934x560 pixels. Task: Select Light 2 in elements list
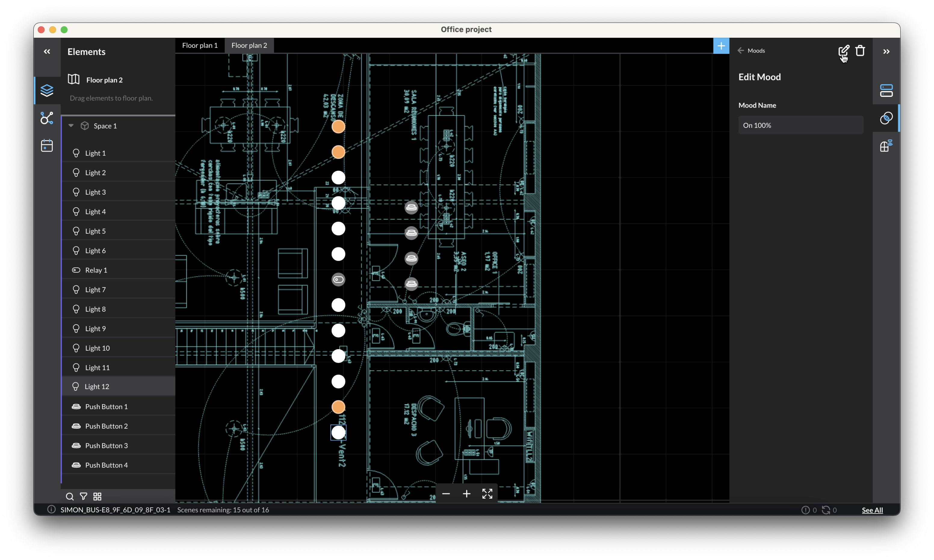119,172
